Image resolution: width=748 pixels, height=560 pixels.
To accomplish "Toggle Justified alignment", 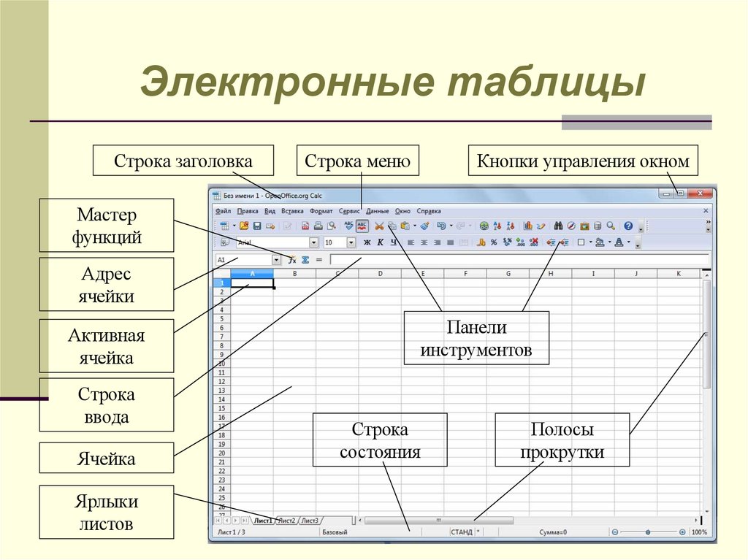I will click(x=450, y=242).
